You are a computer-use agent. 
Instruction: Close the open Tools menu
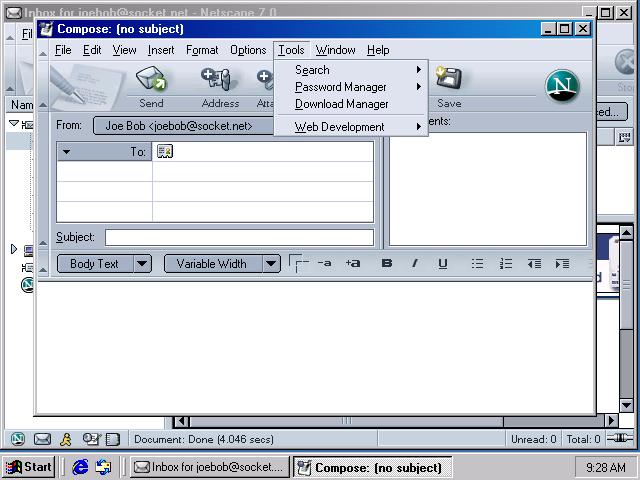[291, 50]
